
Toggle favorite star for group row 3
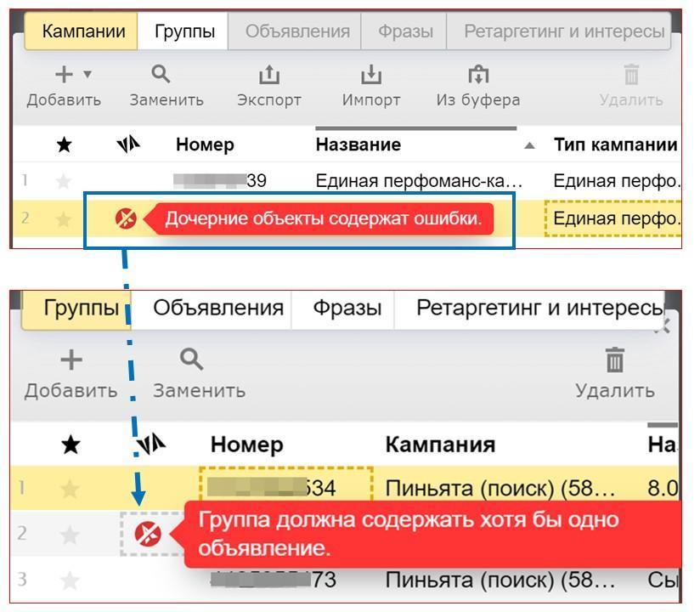click(70, 581)
